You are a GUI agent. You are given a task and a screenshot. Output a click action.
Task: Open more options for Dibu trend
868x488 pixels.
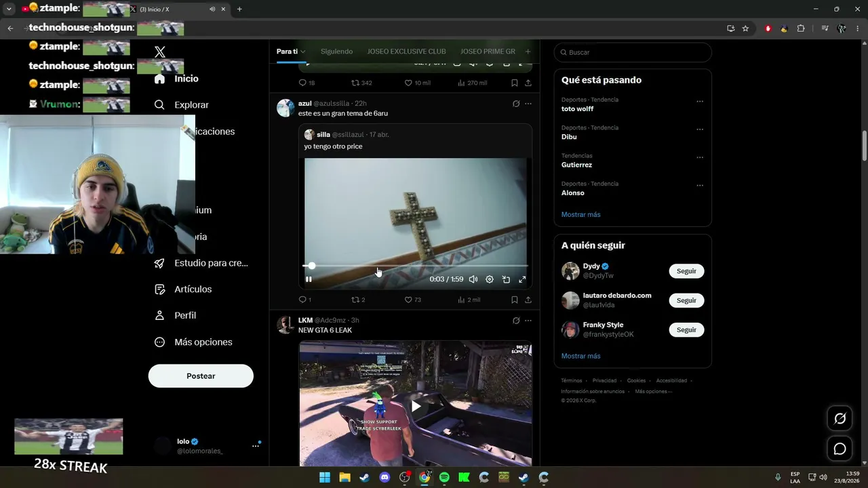(700, 129)
